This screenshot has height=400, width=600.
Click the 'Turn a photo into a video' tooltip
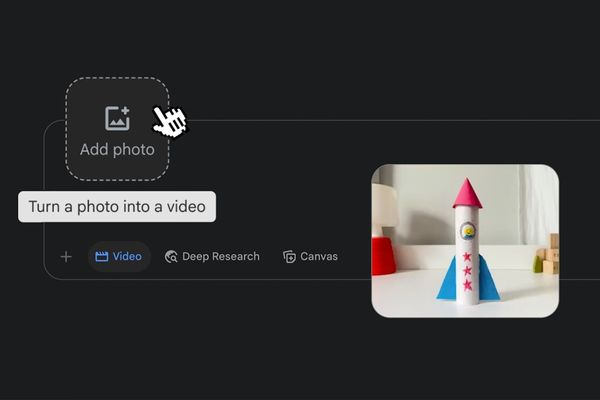117,207
